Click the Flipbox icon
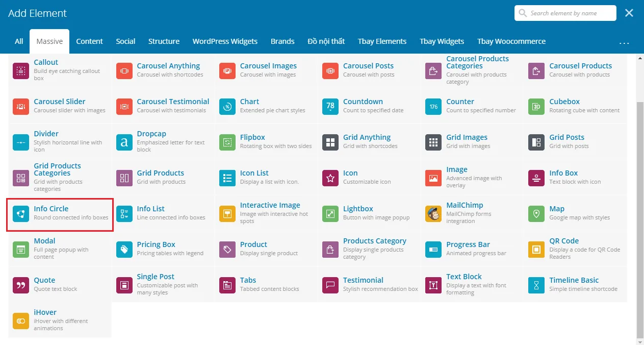Image resolution: width=644 pixels, height=345 pixels. (x=227, y=142)
